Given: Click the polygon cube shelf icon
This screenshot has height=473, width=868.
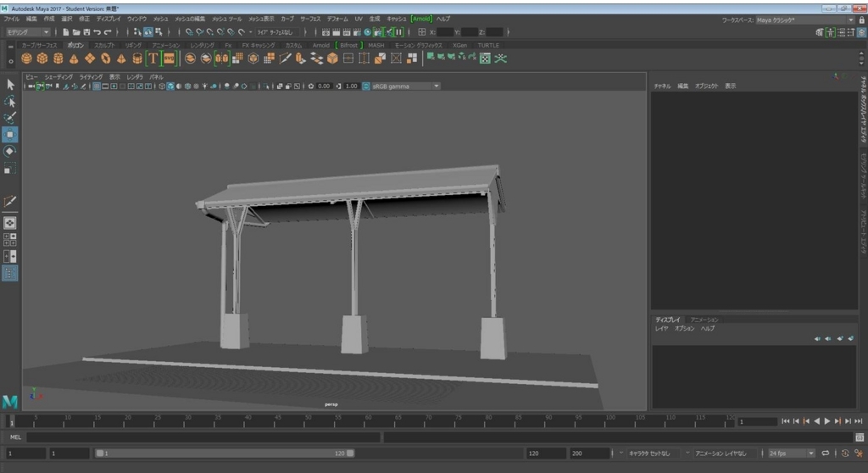Looking at the screenshot, I should pos(42,58).
